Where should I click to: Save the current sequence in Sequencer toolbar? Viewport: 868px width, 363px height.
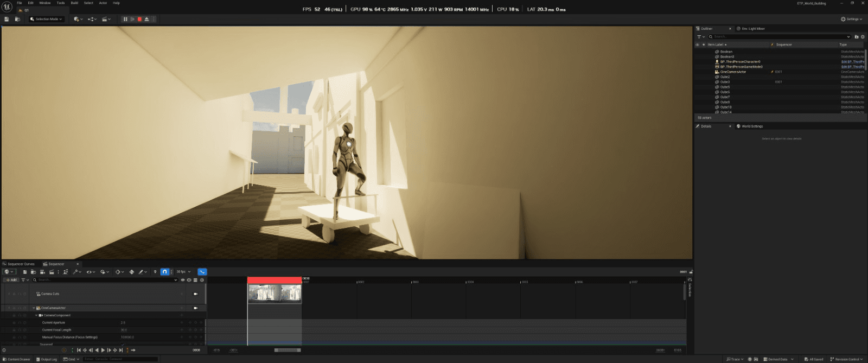[24, 272]
